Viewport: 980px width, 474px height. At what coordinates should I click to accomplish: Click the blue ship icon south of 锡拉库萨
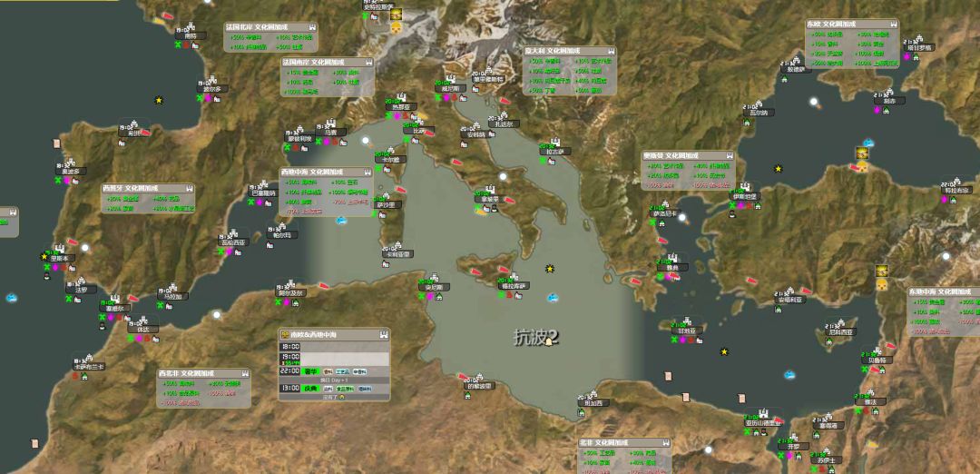point(553,298)
